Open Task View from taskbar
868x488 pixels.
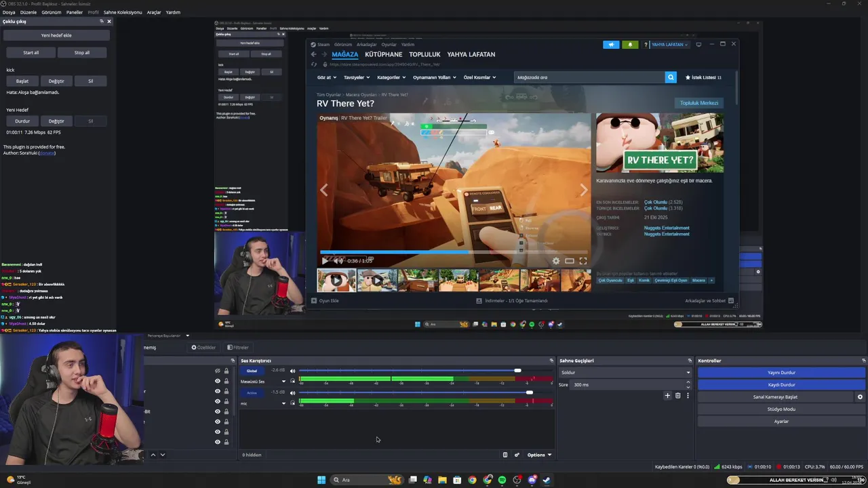412,480
